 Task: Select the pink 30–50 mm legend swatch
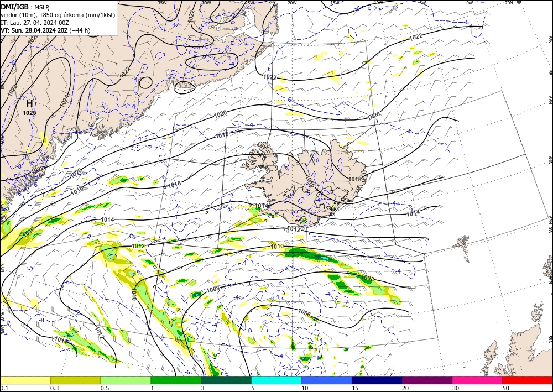pos(478,380)
